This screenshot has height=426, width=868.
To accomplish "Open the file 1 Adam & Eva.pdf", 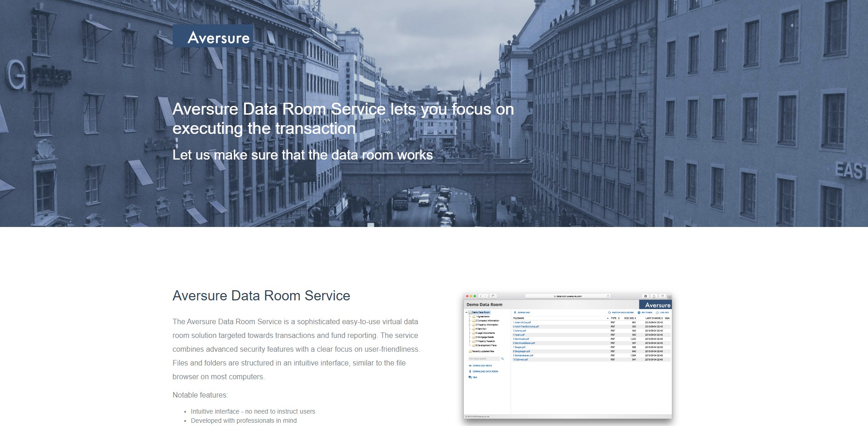I will 522,322.
